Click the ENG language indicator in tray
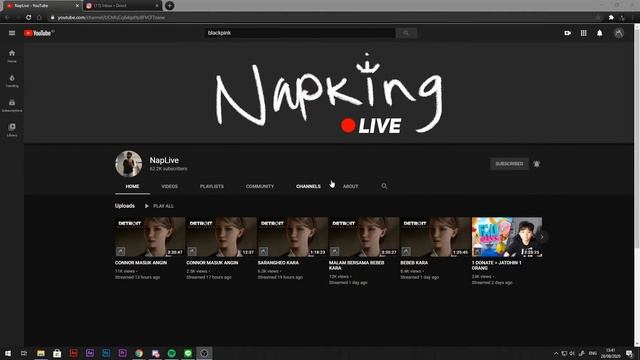The image size is (640, 360). pos(593,353)
